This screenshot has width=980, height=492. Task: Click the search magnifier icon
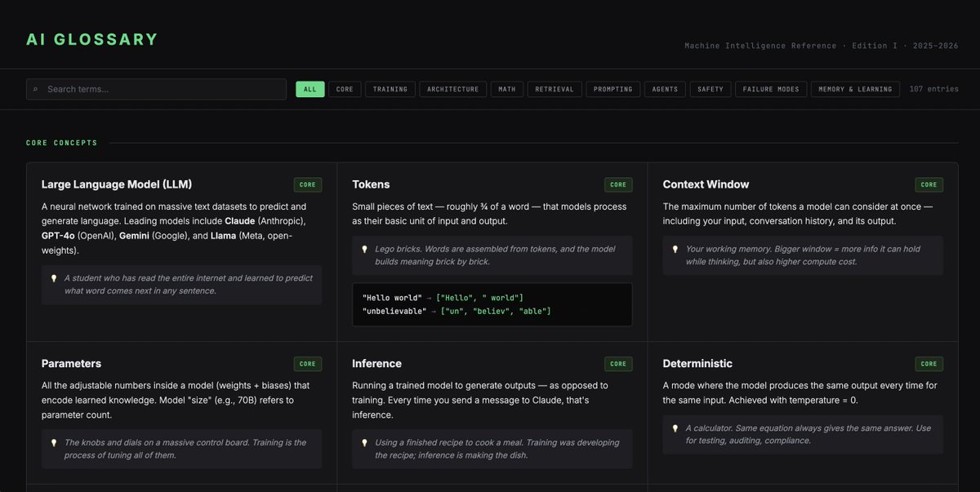(35, 89)
